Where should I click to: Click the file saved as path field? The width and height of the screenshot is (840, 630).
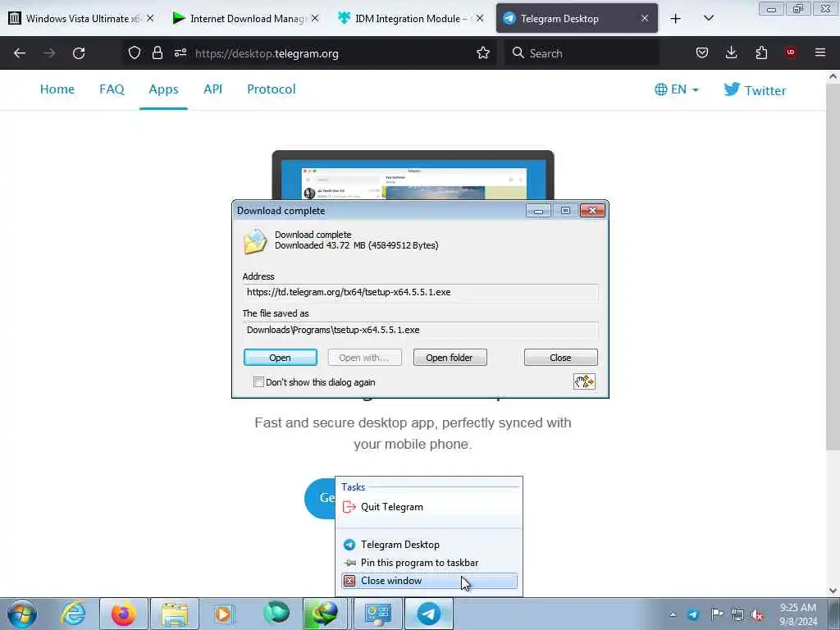pos(421,330)
